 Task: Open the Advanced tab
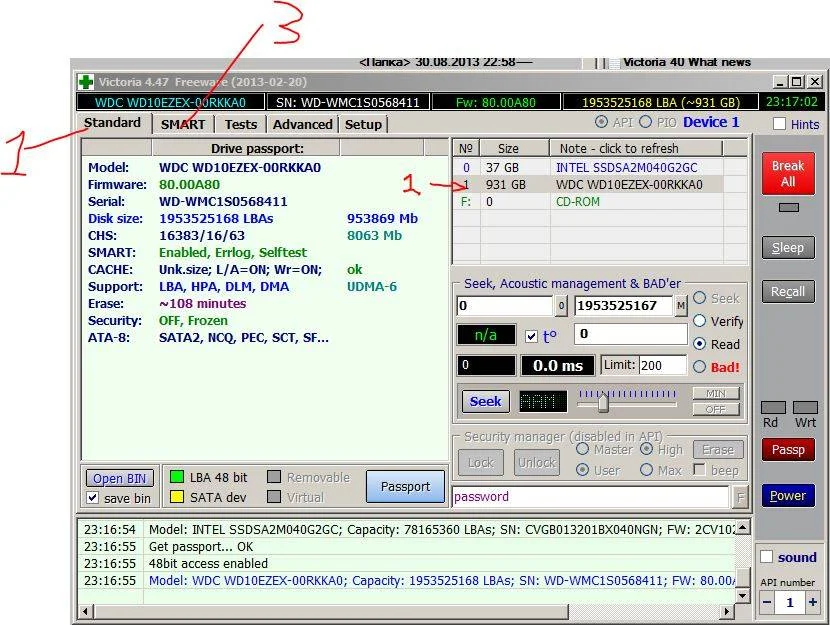click(x=302, y=124)
